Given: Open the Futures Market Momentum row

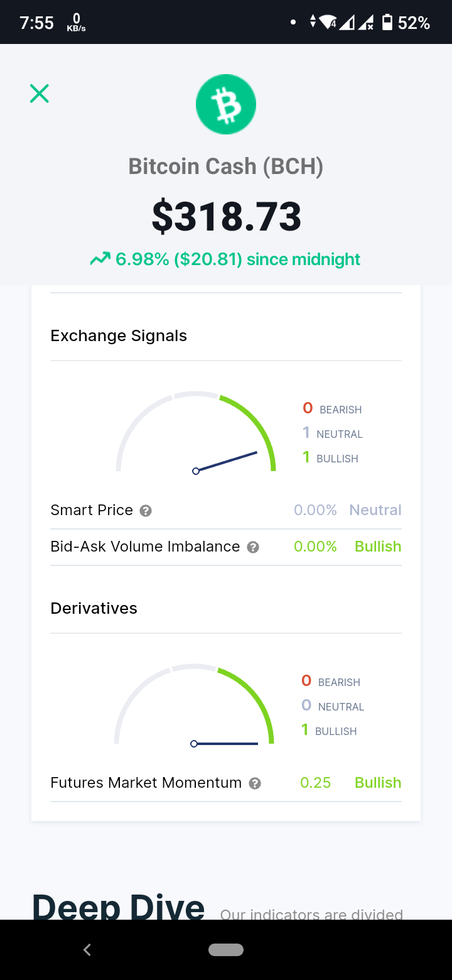Looking at the screenshot, I should point(226,783).
